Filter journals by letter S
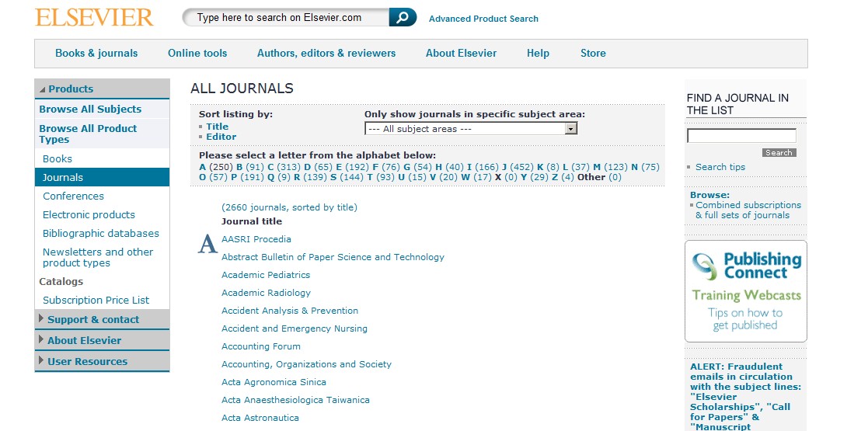 333,177
